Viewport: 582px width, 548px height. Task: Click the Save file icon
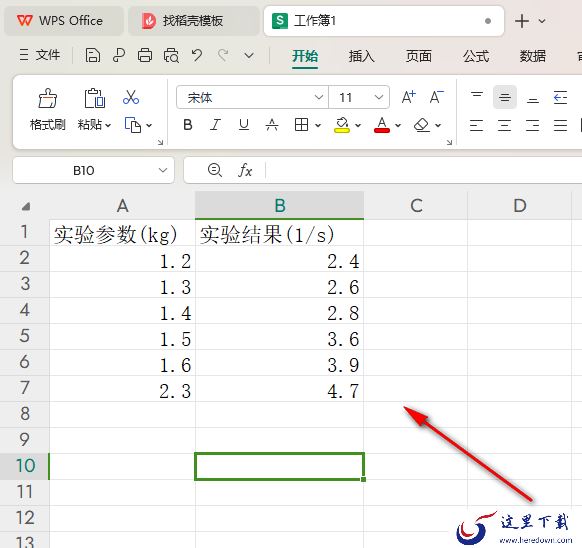(x=92, y=56)
